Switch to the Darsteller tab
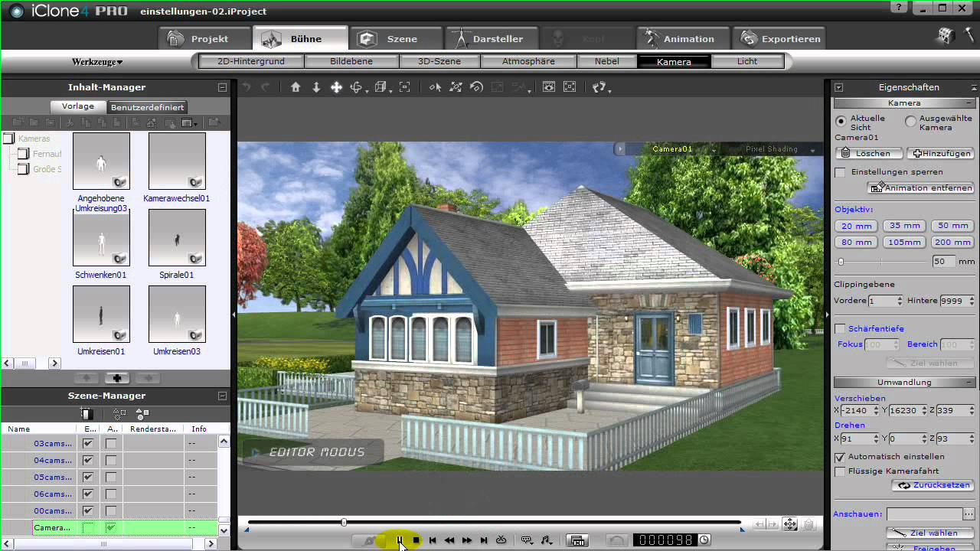Image resolution: width=980 pixels, height=551 pixels. tap(491, 38)
